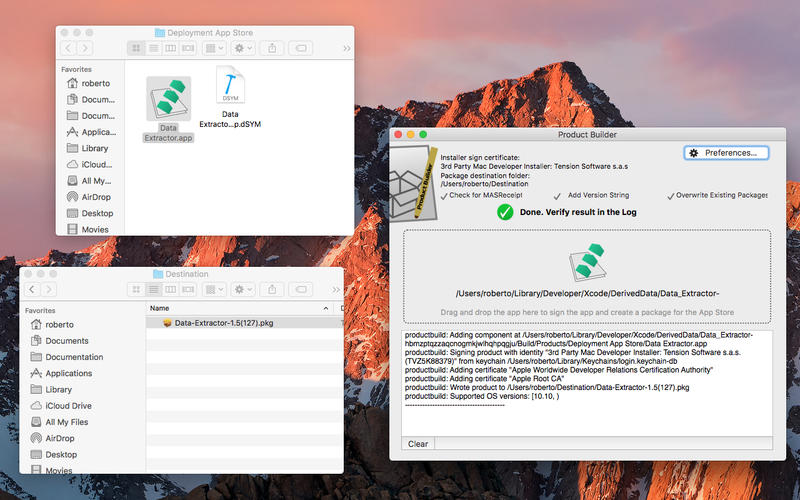This screenshot has height=500, width=800.
Task: Switch Destination window to column view
Action: [x=171, y=289]
